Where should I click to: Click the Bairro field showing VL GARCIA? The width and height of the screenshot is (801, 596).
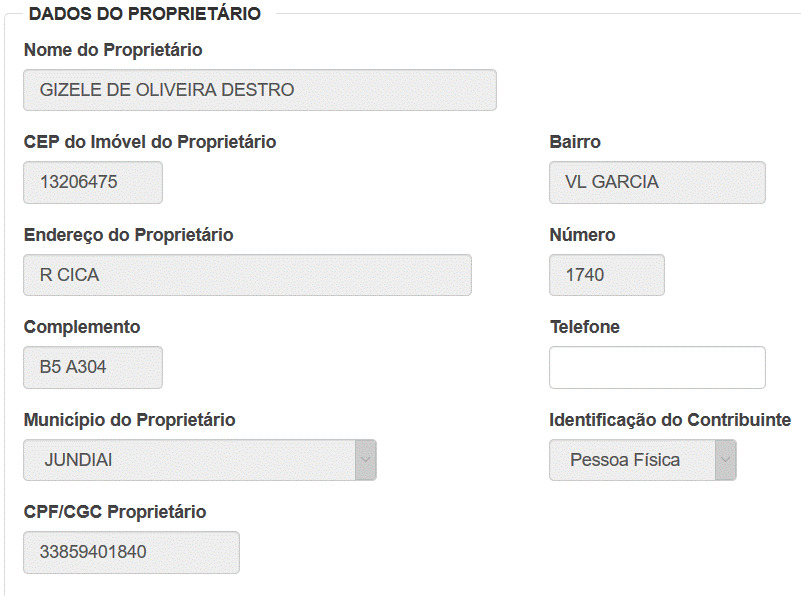click(657, 182)
